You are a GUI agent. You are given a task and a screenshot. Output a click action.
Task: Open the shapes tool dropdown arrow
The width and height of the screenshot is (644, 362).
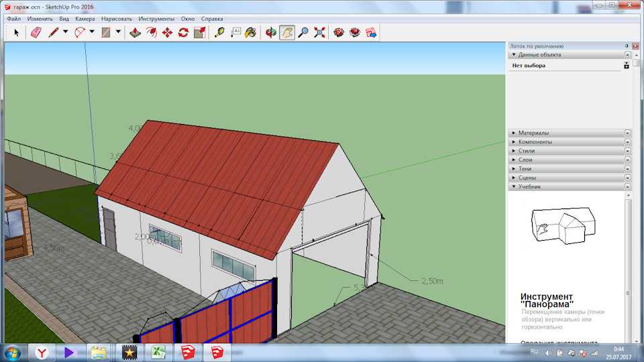pos(118,32)
